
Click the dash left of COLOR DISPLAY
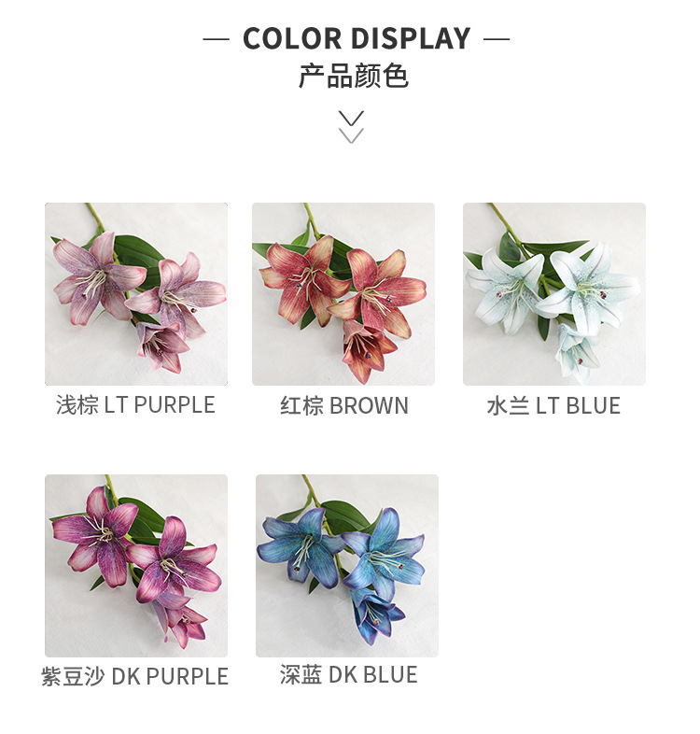(x=217, y=39)
